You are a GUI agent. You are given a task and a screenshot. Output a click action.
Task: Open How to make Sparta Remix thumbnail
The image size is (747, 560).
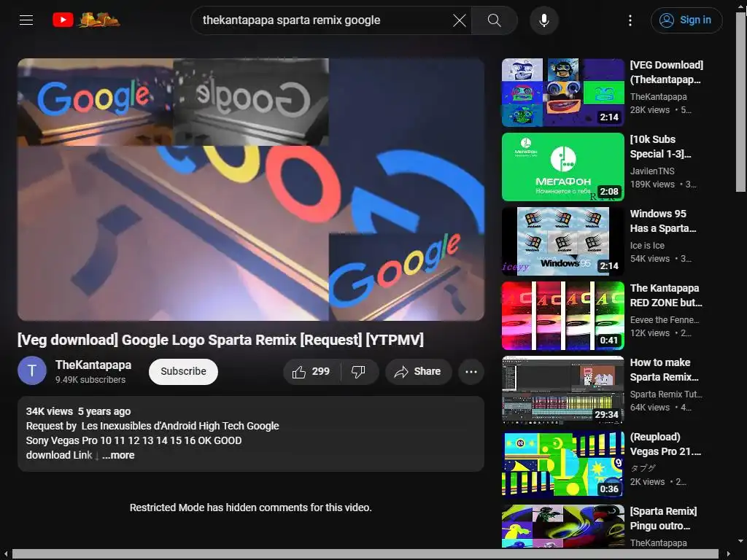[x=563, y=390]
